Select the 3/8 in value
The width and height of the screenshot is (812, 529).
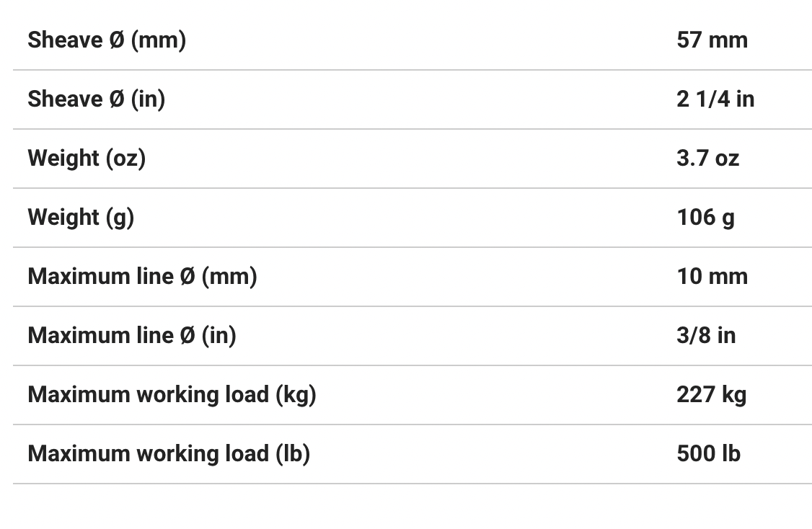(x=706, y=335)
